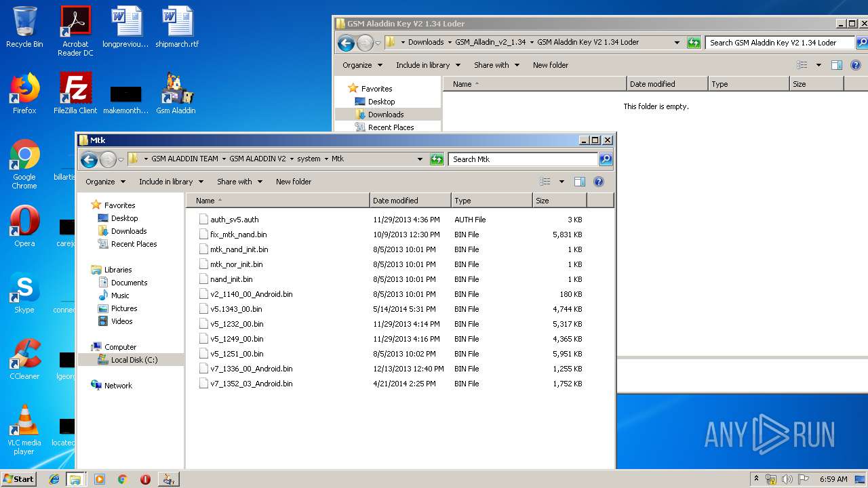Toggle preview pane in GSM Aladdin Key window
The width and height of the screenshot is (868, 488).
point(837,65)
